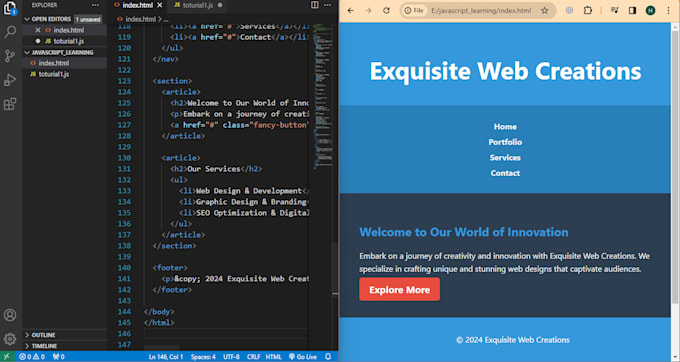Select toturial1.js in JAVASCRIPT_LEARNING folder

tap(53, 74)
